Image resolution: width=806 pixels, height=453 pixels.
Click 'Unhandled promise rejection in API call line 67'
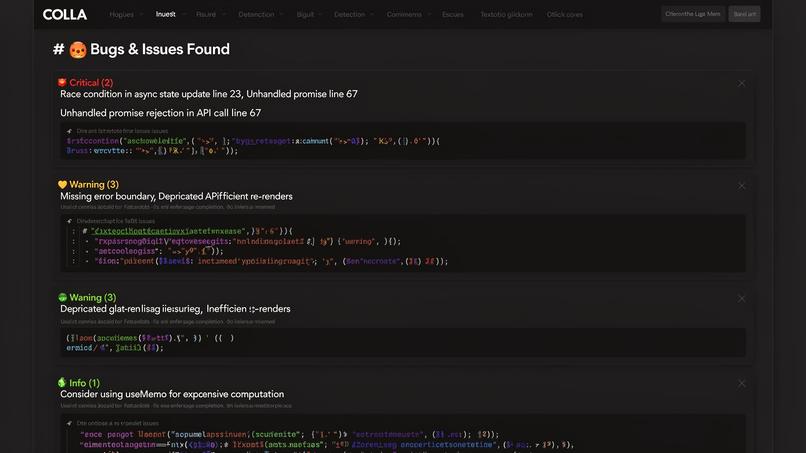pyautogui.click(x=160, y=113)
